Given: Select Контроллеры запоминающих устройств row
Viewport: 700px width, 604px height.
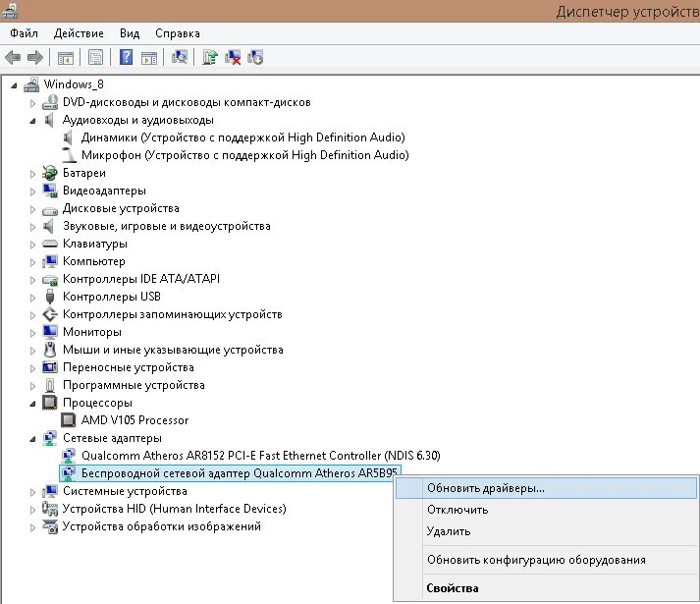Looking at the screenshot, I should (x=173, y=314).
